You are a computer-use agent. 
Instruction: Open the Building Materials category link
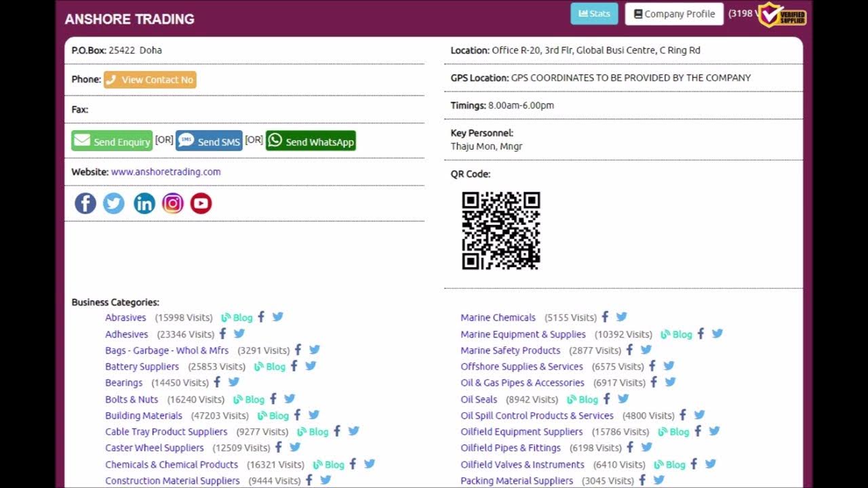pyautogui.click(x=144, y=415)
